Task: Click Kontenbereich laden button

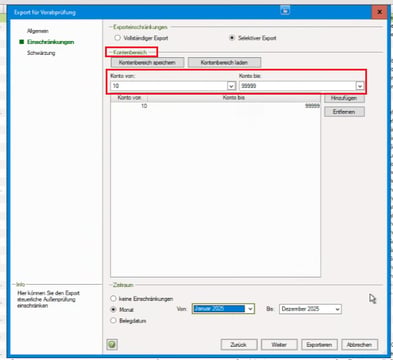Action: (224, 62)
